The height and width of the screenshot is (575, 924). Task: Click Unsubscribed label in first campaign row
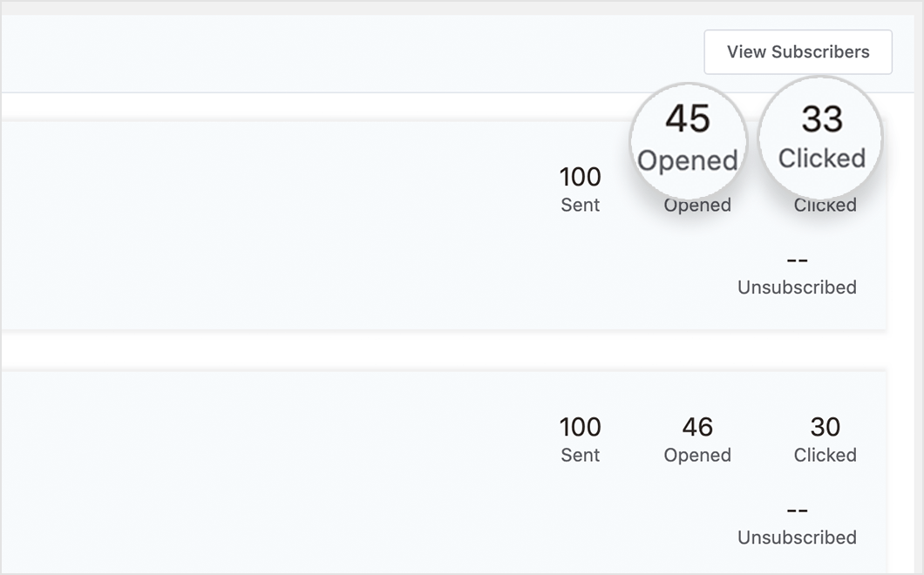[797, 287]
